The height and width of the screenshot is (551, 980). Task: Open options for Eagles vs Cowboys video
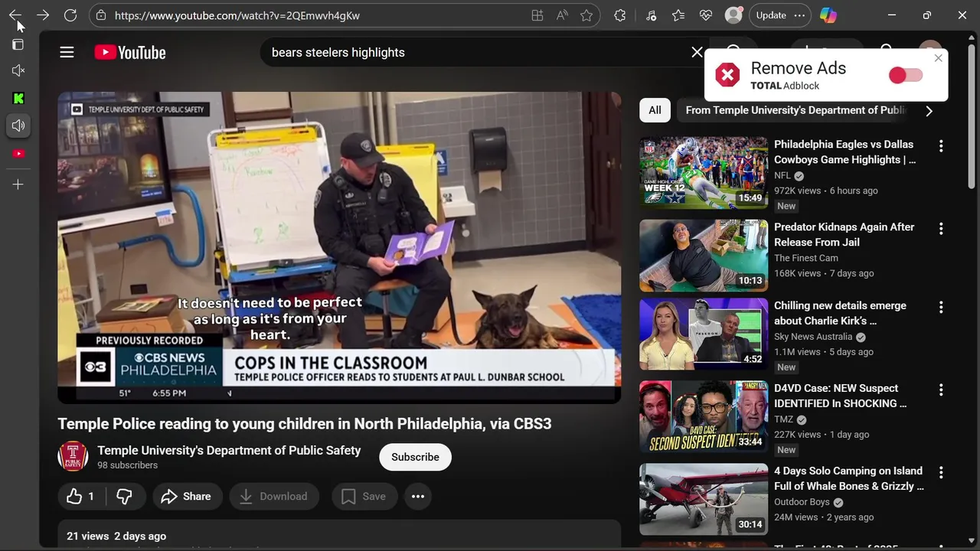click(x=941, y=146)
